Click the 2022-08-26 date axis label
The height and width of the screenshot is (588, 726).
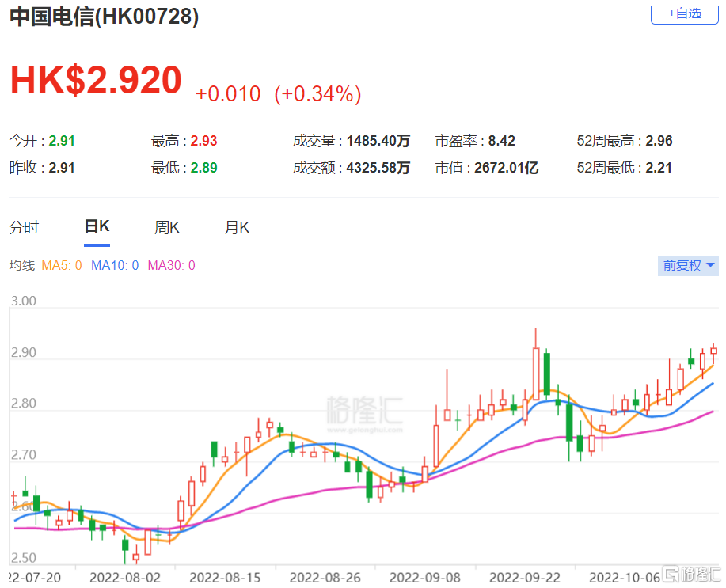(325, 578)
